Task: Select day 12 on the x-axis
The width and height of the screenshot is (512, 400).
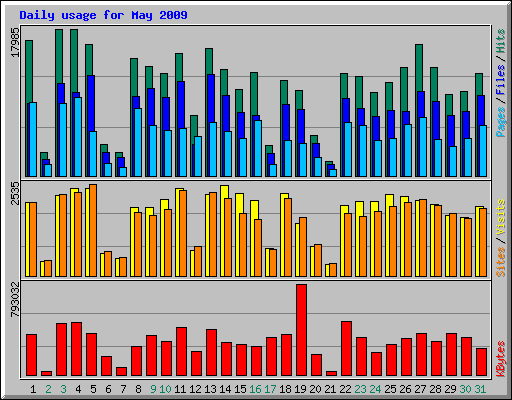Action: (195, 389)
